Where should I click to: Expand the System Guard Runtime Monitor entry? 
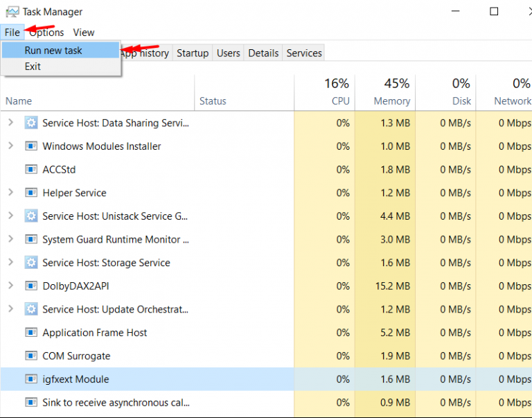tap(11, 239)
